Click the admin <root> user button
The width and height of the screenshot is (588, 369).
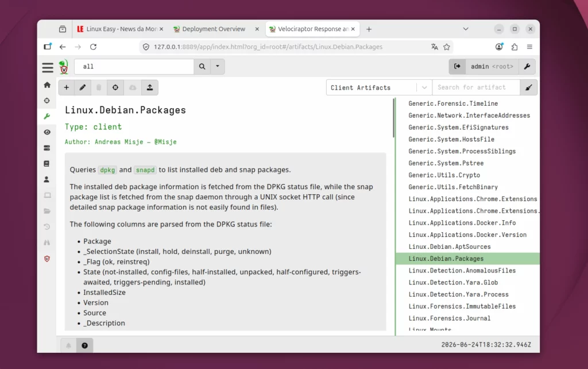492,67
